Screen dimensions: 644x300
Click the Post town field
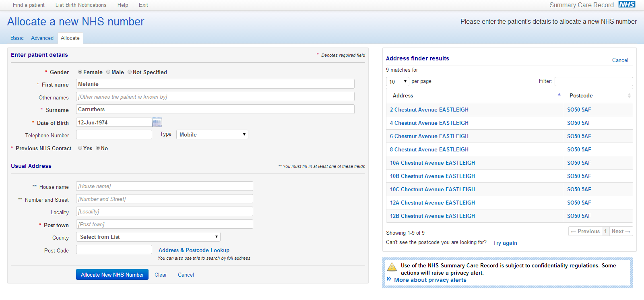tap(165, 224)
